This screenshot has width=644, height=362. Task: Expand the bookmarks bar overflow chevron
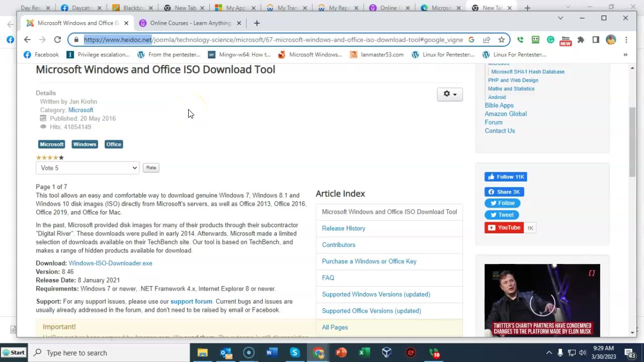(x=625, y=55)
